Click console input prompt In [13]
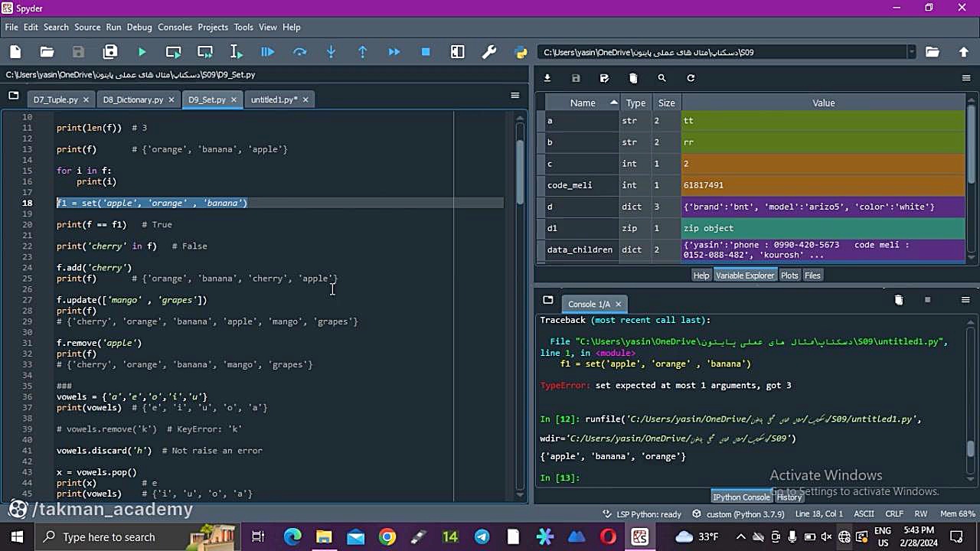980x551 pixels. 560,478
